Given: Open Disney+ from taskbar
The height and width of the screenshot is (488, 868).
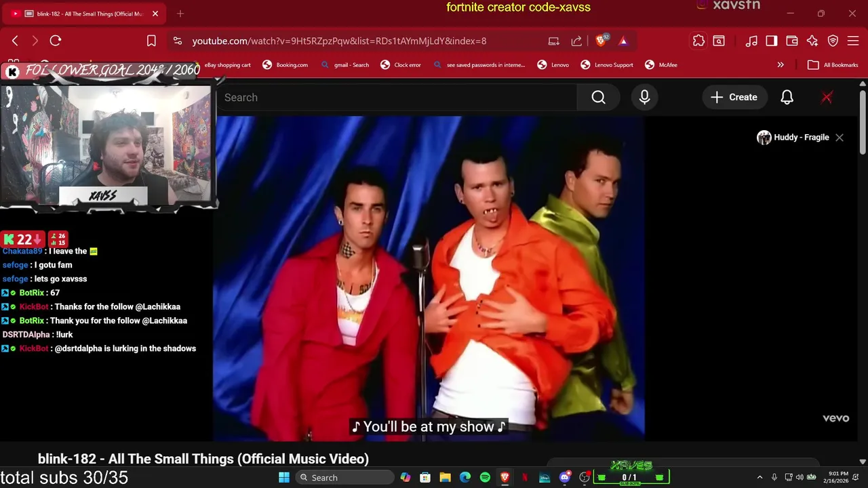Looking at the screenshot, I should coord(545,478).
